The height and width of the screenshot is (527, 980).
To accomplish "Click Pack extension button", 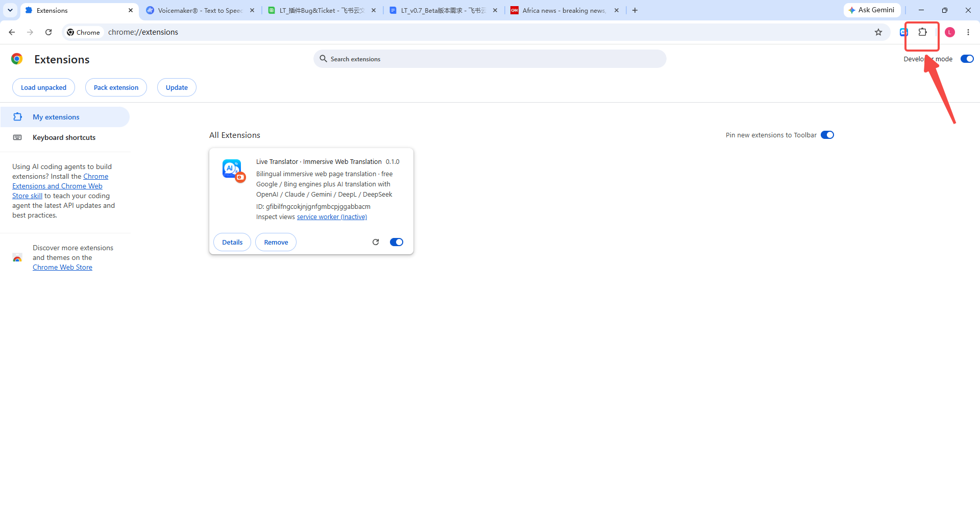I will click(x=116, y=87).
